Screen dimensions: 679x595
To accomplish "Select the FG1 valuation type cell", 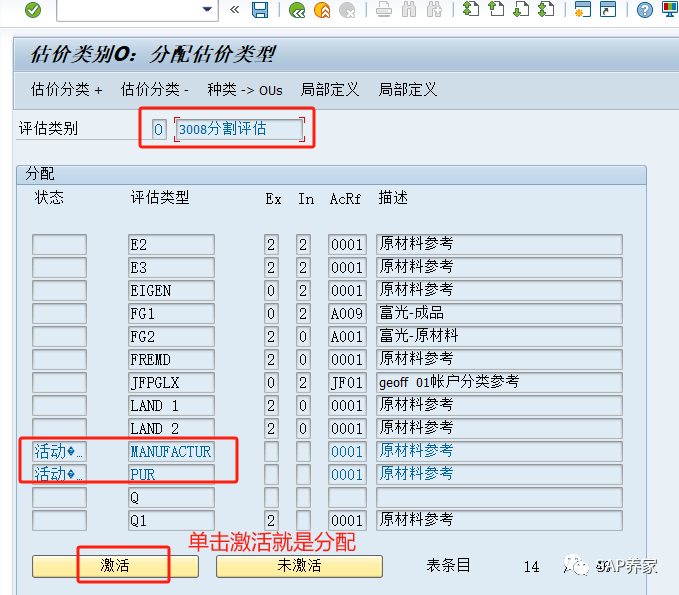I will click(171, 314).
